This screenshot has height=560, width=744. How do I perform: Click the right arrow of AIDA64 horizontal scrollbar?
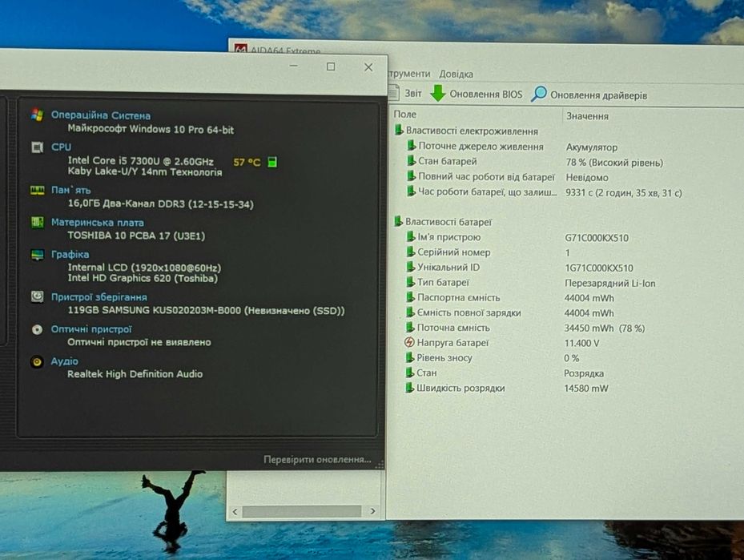coord(372,511)
